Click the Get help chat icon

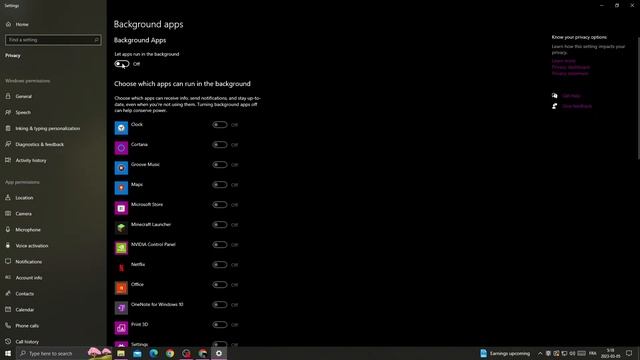(555, 96)
